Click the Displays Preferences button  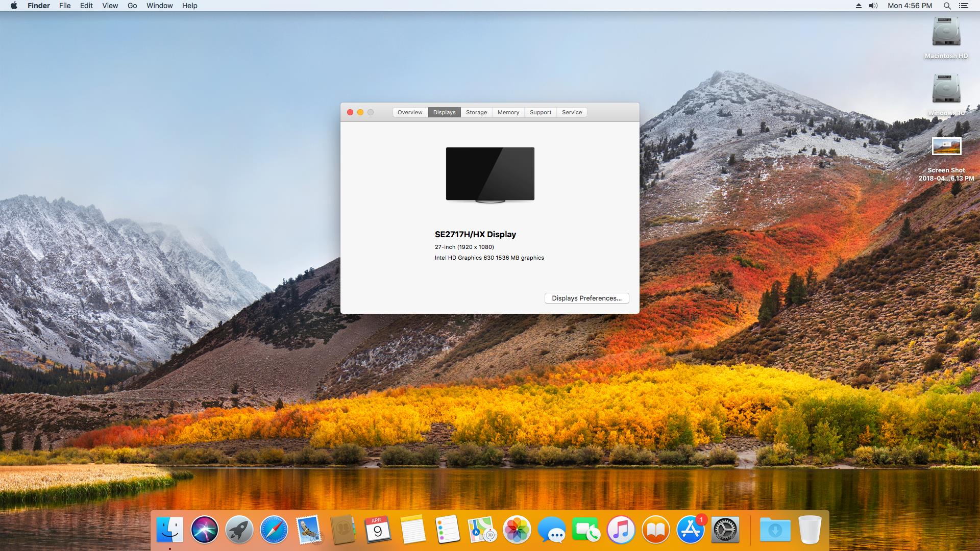tap(586, 298)
